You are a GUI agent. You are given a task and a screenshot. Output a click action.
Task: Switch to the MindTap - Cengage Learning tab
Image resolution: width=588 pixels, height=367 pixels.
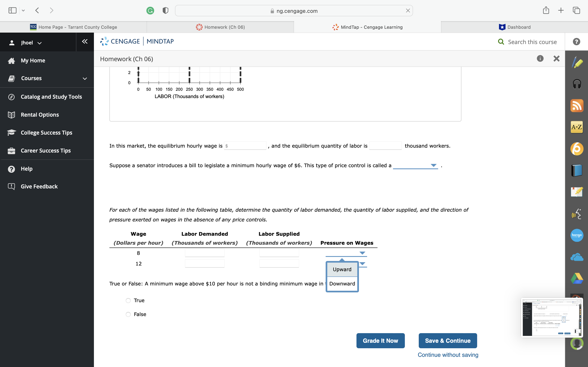coord(367,27)
